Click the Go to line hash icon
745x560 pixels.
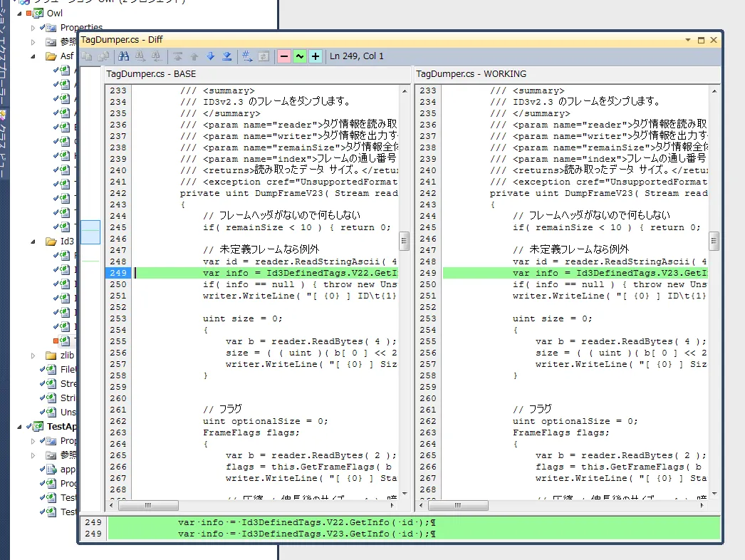247,56
